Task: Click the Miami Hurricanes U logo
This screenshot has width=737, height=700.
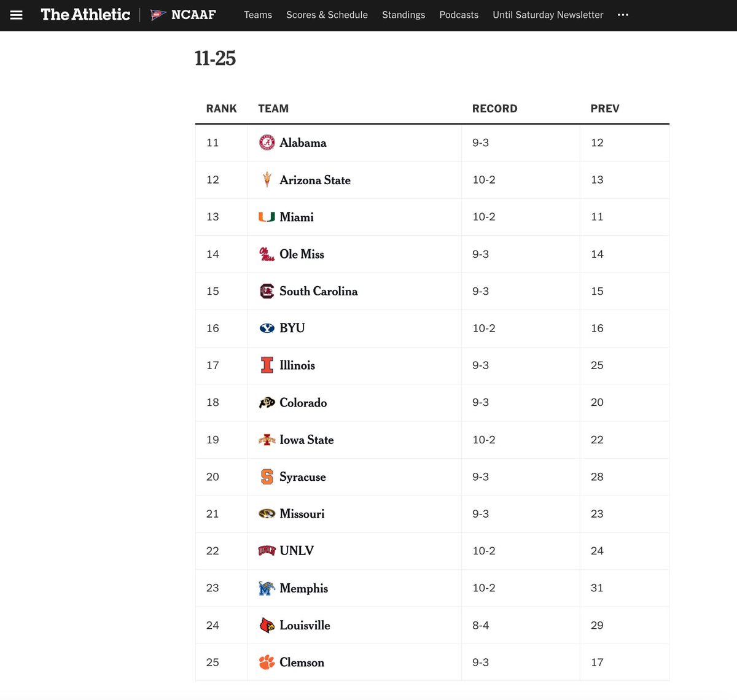Action: coord(266,217)
